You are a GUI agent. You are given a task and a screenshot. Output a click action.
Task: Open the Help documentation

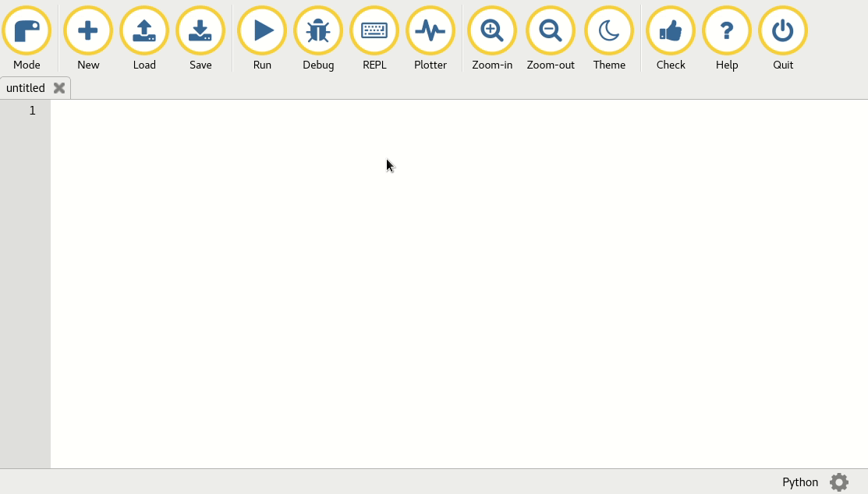(726, 31)
